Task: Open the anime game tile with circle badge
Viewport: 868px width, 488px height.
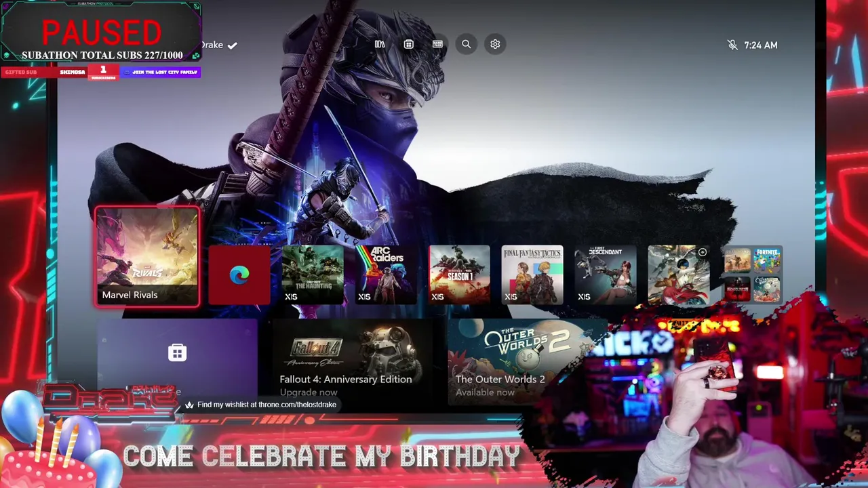Action: (x=679, y=275)
